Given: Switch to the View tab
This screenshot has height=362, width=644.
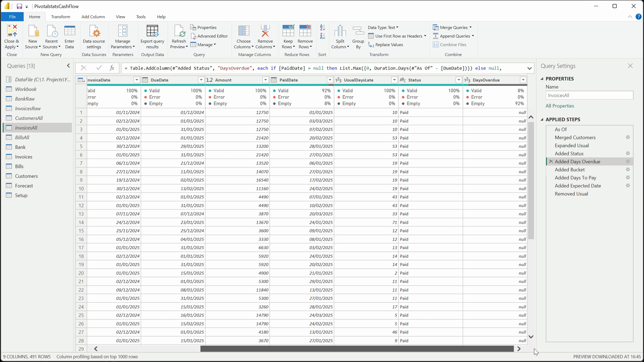Looking at the screenshot, I should pyautogui.click(x=120, y=16).
